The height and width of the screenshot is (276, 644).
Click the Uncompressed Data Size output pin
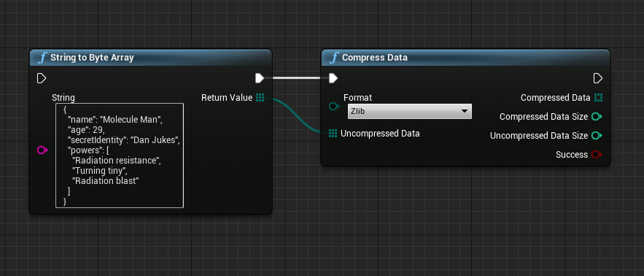(x=597, y=136)
